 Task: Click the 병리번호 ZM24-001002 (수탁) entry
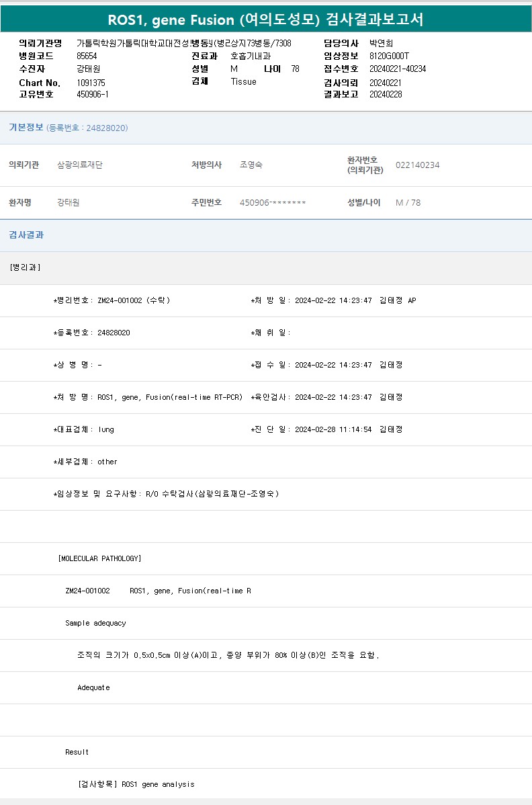tap(133, 300)
